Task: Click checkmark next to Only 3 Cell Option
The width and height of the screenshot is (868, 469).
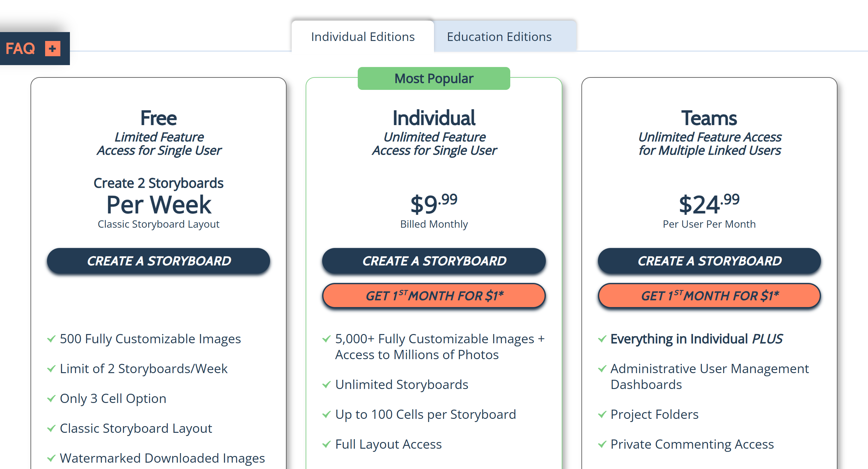Action: tap(51, 399)
